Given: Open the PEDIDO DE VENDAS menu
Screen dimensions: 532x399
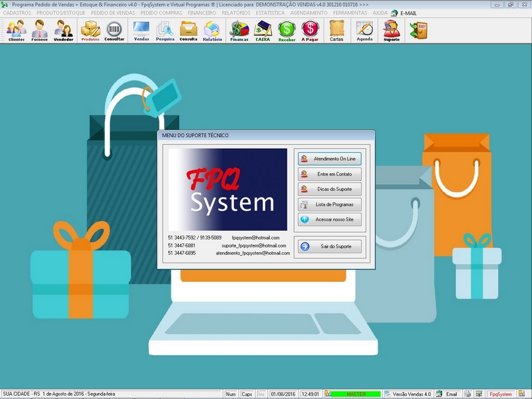Looking at the screenshot, I should coord(113,13).
